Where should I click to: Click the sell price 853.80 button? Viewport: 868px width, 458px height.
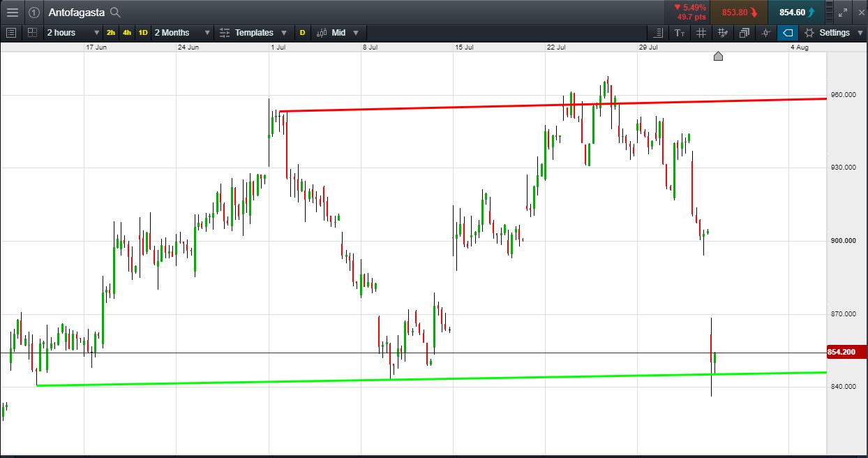coord(738,12)
